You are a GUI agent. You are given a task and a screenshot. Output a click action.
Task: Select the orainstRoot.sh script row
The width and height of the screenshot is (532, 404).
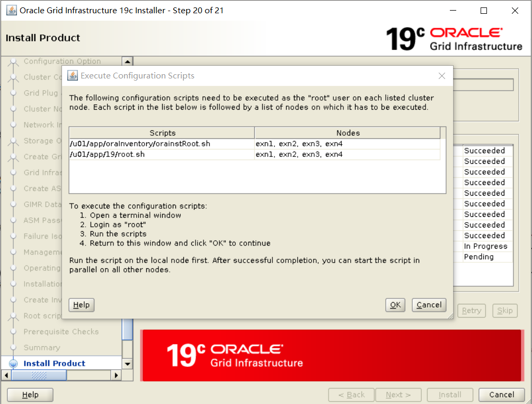point(254,144)
